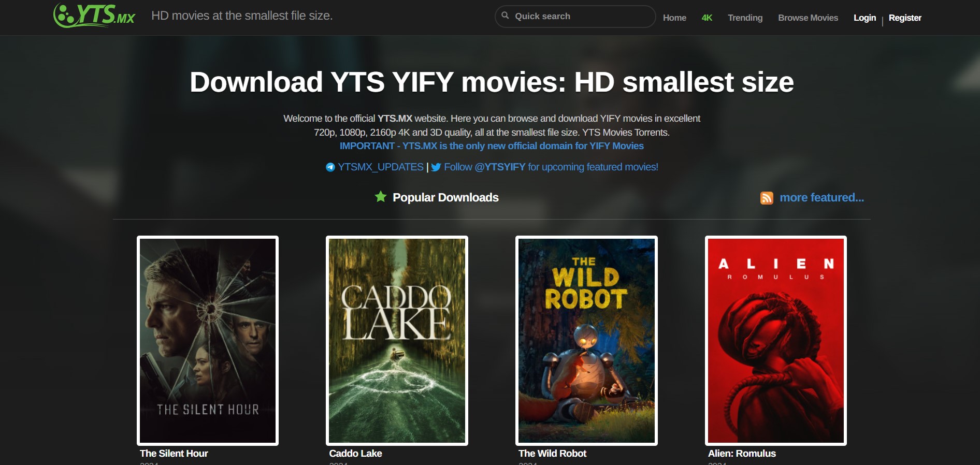Screen dimensions: 980x465
Task: Click the YTS.MX logo
Action: click(x=94, y=16)
